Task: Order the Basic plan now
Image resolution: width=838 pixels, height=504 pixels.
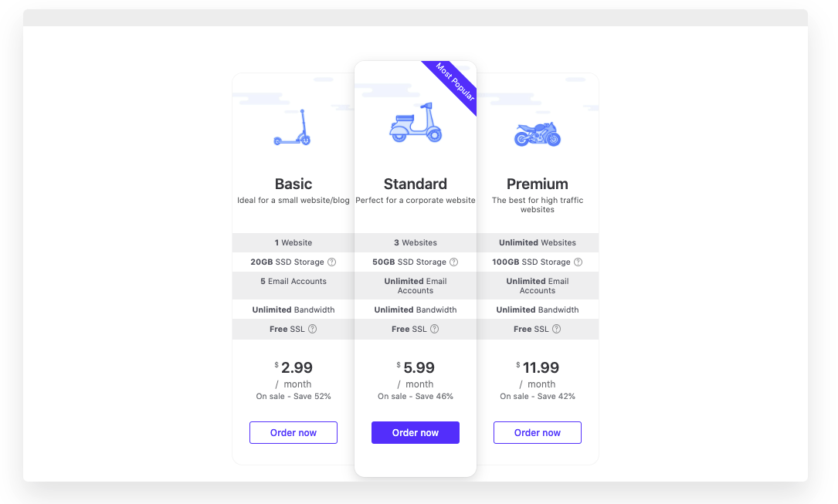Action: 293,432
